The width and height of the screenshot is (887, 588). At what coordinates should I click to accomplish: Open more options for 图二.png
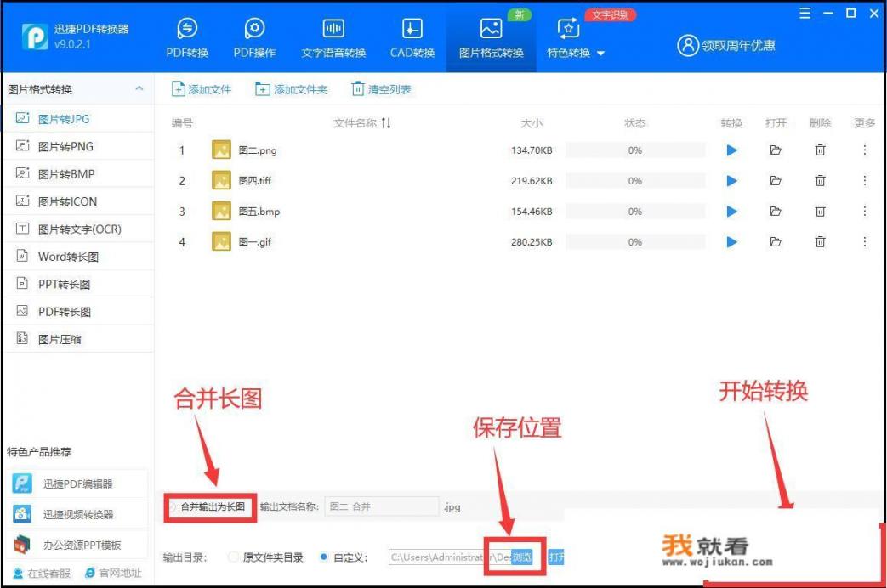click(864, 150)
